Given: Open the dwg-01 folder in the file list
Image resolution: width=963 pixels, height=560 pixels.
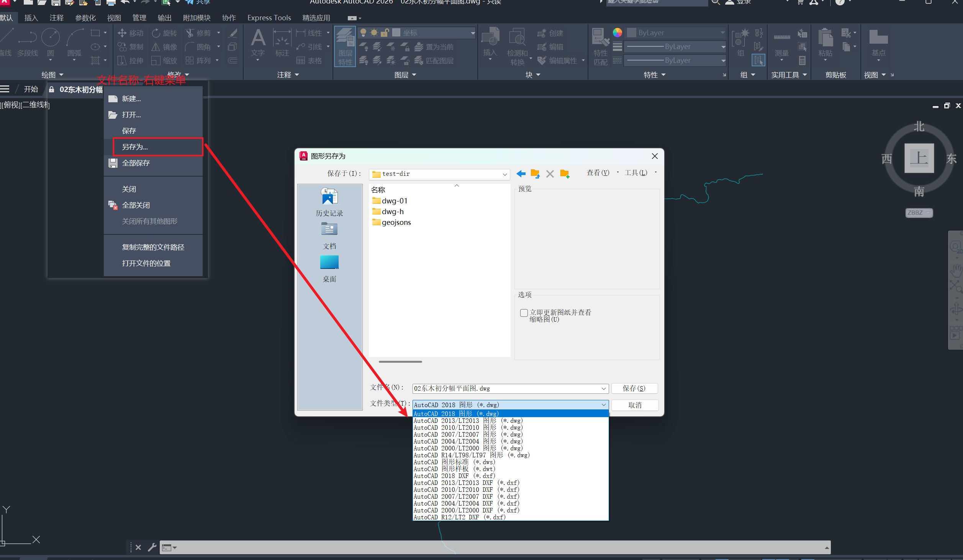Looking at the screenshot, I should tap(394, 201).
